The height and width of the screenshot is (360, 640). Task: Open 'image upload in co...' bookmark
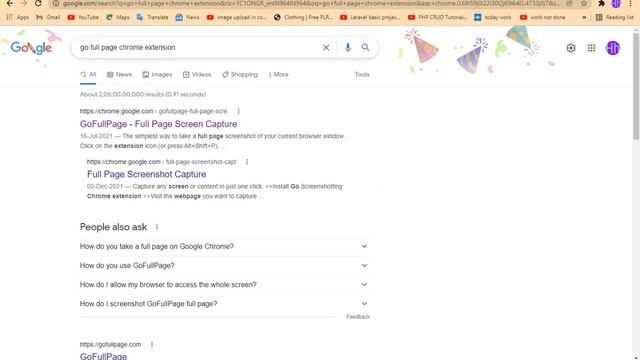click(x=237, y=17)
